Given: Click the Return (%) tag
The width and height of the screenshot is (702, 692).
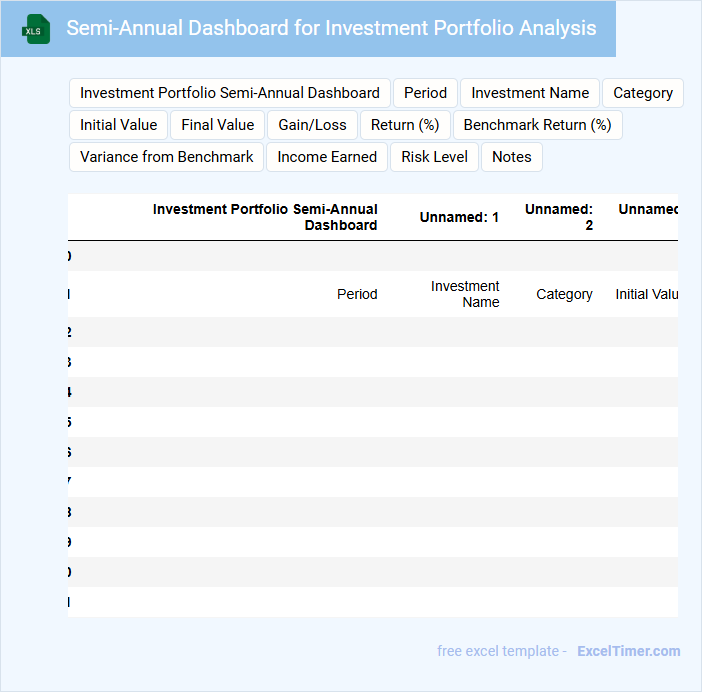Looking at the screenshot, I should 405,125.
